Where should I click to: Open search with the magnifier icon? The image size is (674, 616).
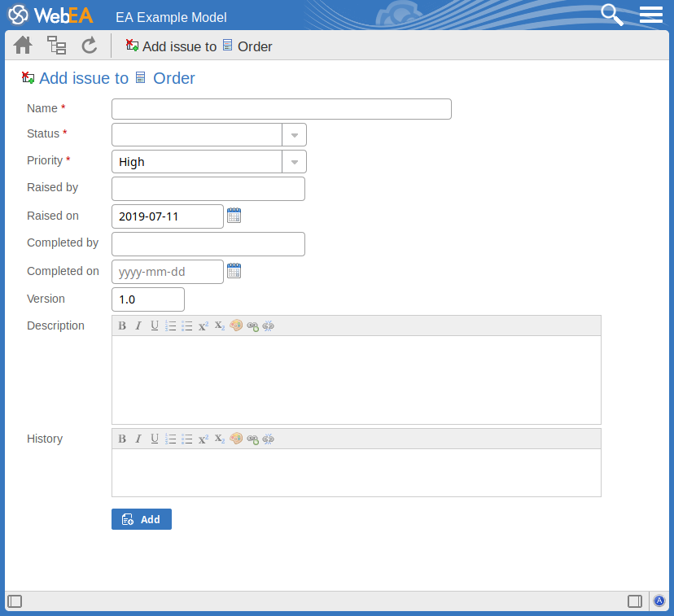(611, 15)
